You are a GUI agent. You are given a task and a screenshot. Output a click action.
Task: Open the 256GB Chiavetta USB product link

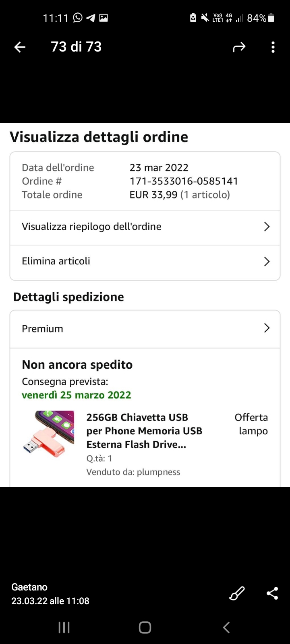(144, 431)
